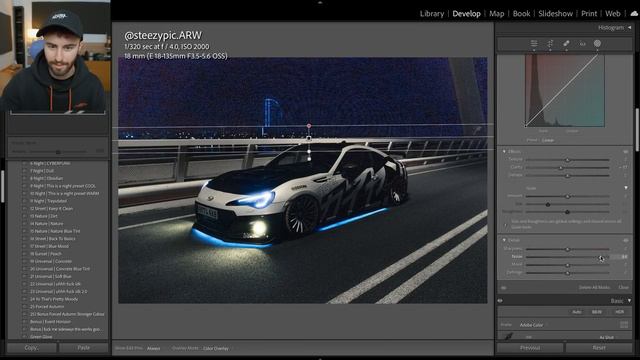
Task: Click the Paste button
Action: point(84,348)
